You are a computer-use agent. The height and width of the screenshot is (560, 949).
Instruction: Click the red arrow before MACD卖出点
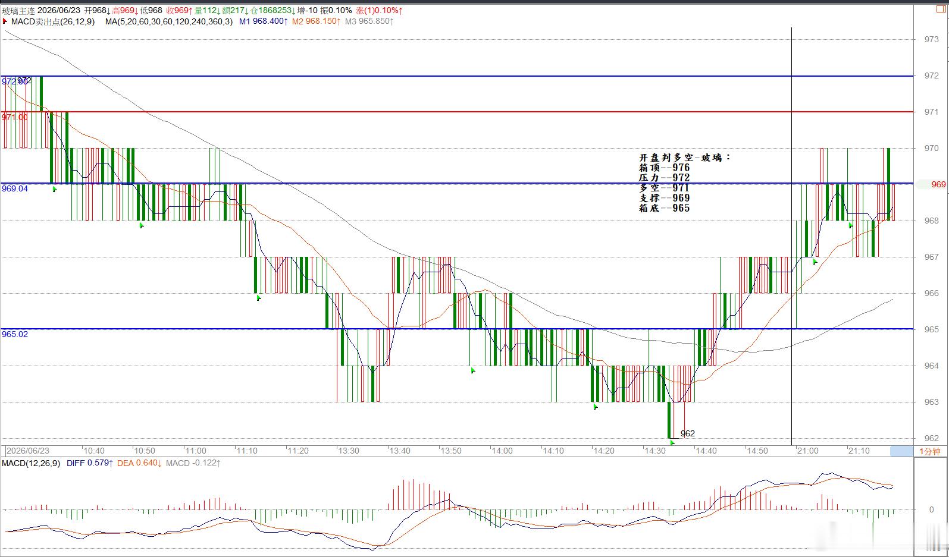(x=5, y=21)
